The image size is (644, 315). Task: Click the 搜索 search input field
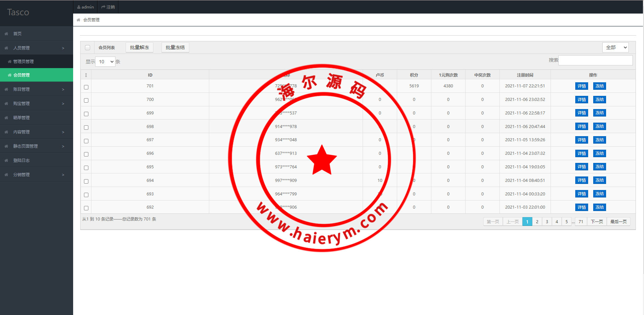pos(595,60)
